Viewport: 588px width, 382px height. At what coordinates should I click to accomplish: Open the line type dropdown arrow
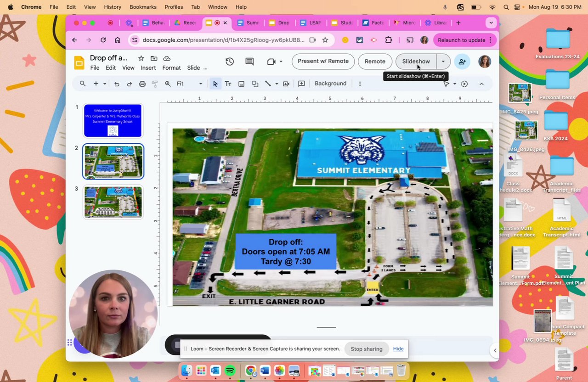tap(277, 84)
